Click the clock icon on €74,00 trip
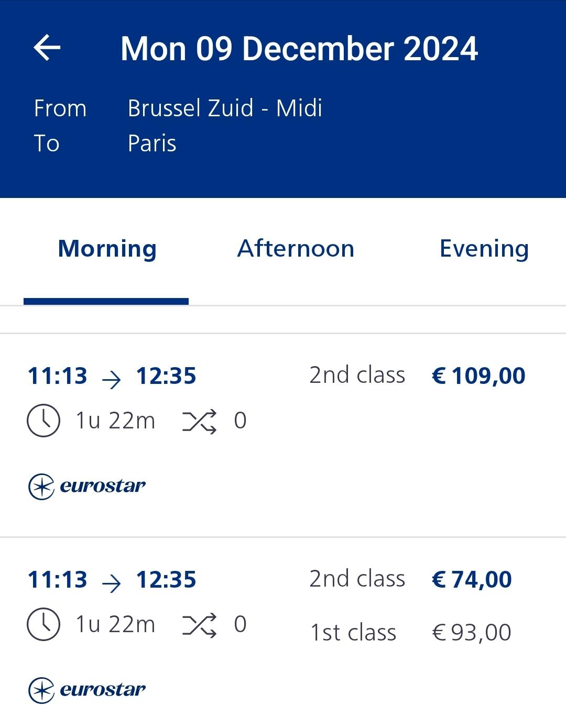Image resolution: width=566 pixels, height=728 pixels. point(43,624)
